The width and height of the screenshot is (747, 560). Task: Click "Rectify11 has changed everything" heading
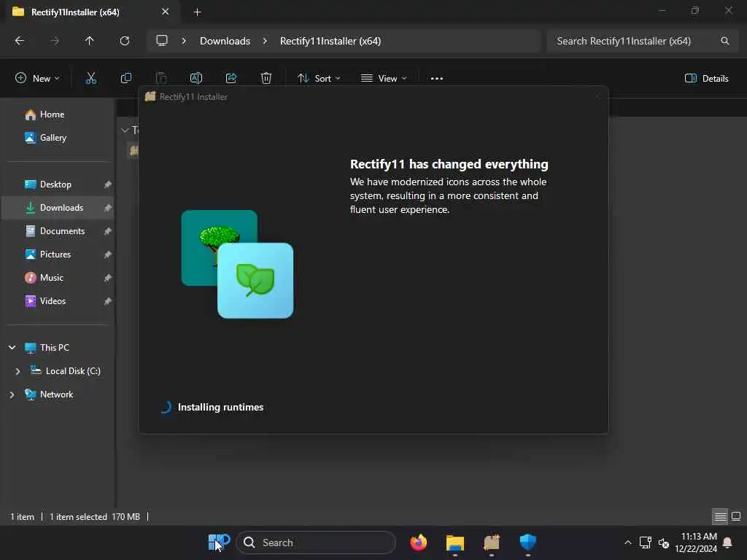[x=449, y=164]
